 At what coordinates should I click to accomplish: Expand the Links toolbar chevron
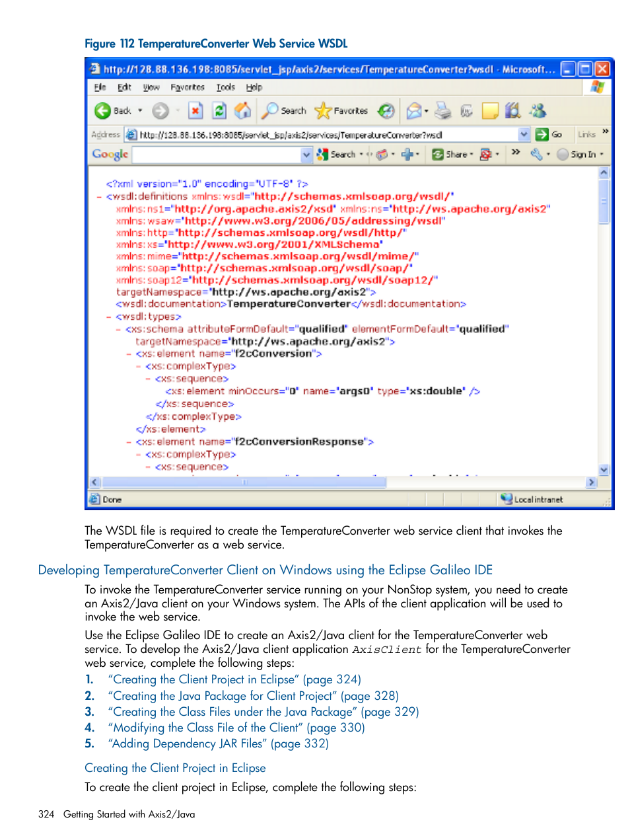[606, 132]
